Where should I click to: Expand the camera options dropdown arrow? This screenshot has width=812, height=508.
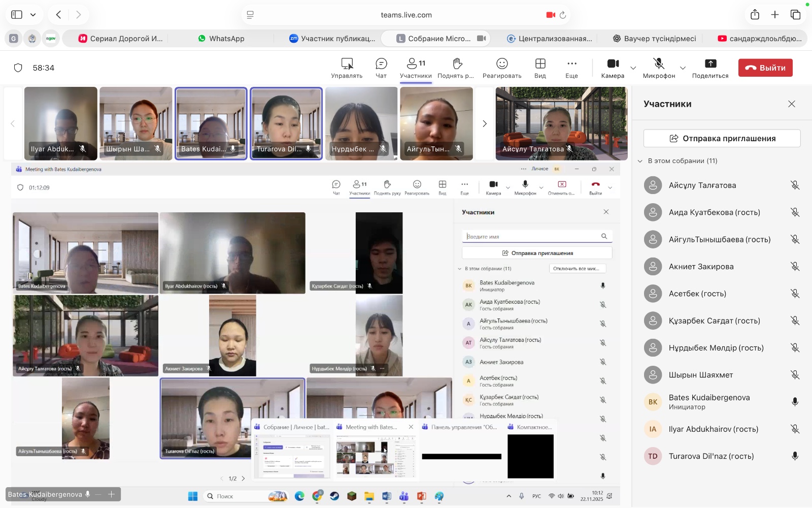[x=633, y=68]
